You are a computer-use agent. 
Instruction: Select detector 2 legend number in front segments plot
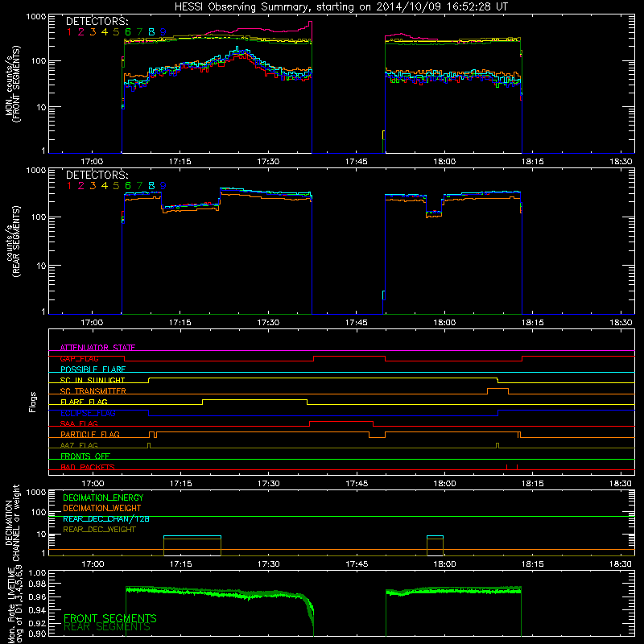coord(81,31)
